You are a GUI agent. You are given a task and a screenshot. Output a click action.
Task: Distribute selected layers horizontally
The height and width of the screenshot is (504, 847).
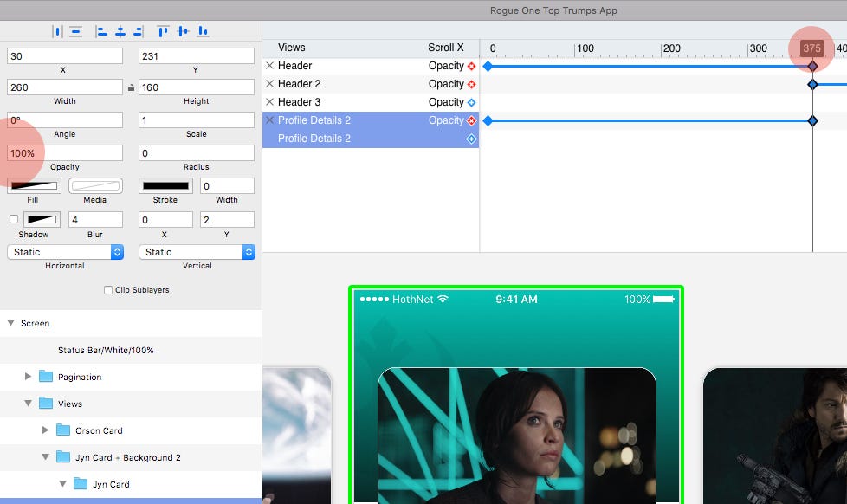coord(57,31)
